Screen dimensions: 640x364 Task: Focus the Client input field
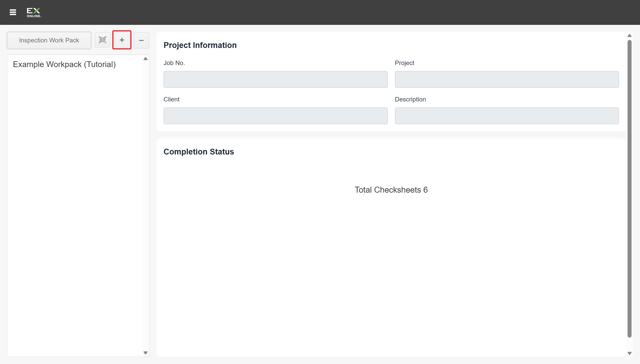[x=275, y=116]
